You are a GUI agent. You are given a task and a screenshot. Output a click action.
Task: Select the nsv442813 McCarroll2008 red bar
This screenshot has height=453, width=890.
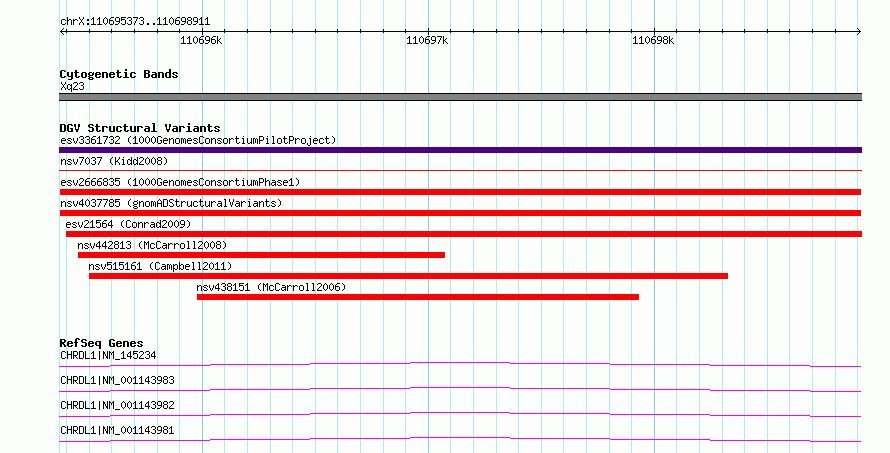tap(261, 255)
